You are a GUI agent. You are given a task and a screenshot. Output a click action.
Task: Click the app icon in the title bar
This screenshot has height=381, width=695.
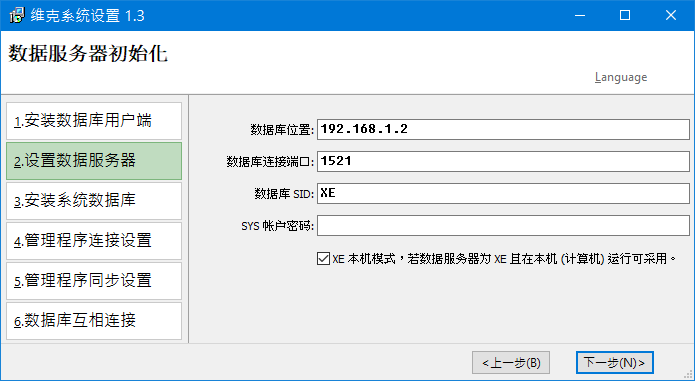[x=17, y=16]
